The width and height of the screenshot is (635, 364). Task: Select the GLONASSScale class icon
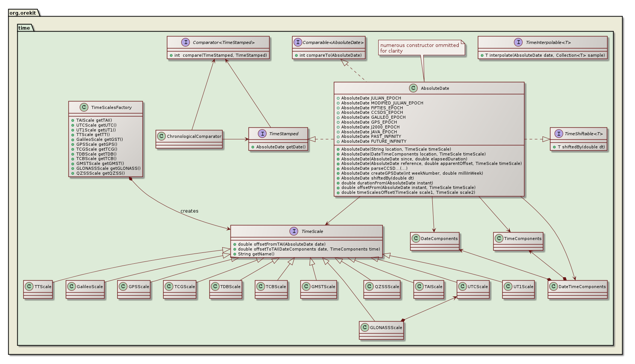pyautogui.click(x=365, y=328)
